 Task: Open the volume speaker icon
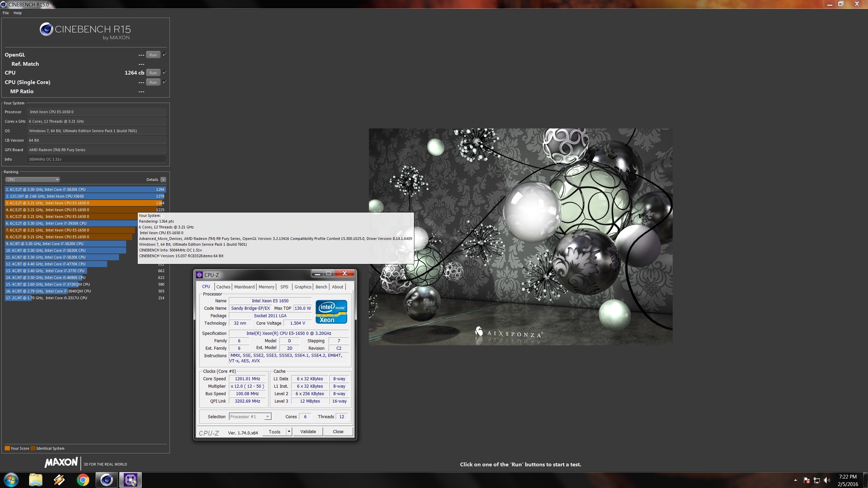(x=827, y=480)
